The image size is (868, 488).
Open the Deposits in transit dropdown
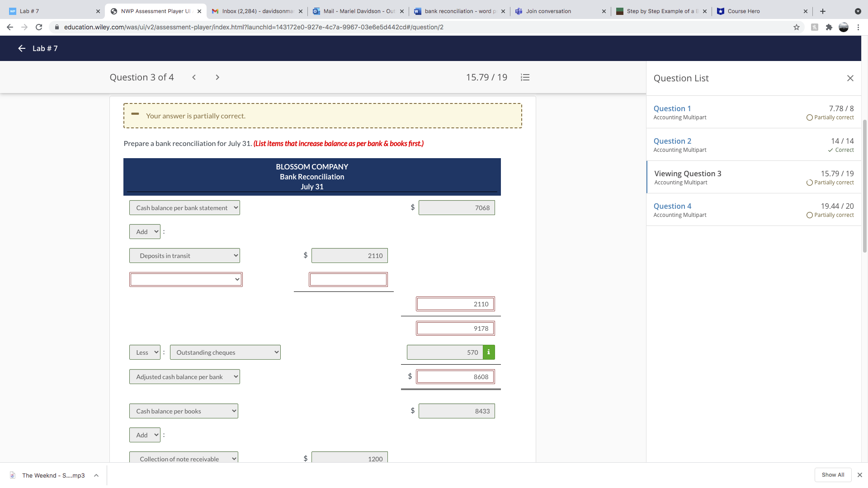(184, 256)
